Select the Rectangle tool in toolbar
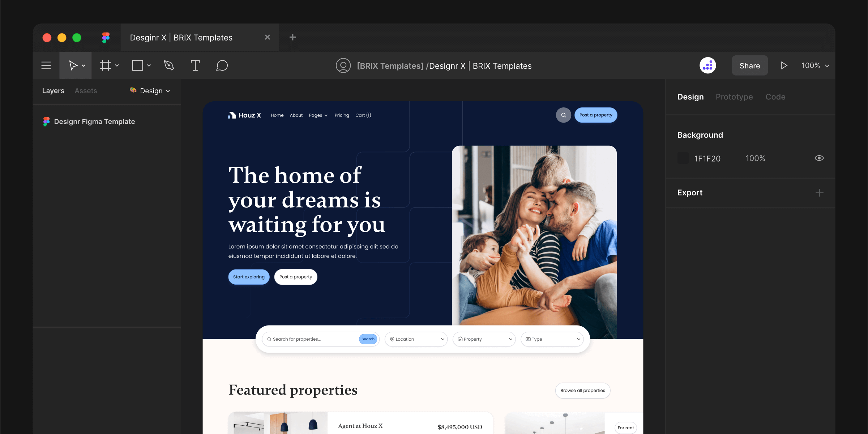868x434 pixels. click(138, 65)
